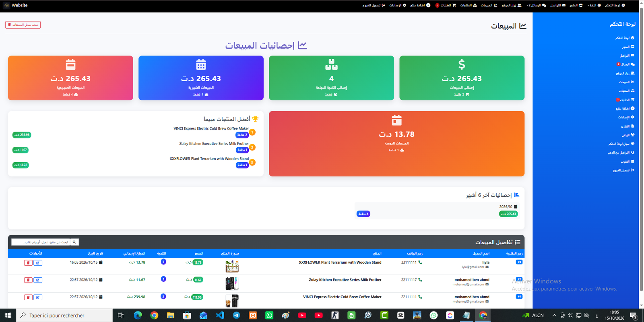Click customer name liyla in sales table

486,262
